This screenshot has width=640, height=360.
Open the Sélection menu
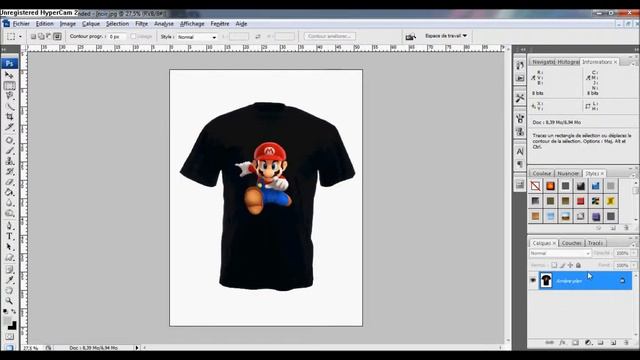click(117, 24)
